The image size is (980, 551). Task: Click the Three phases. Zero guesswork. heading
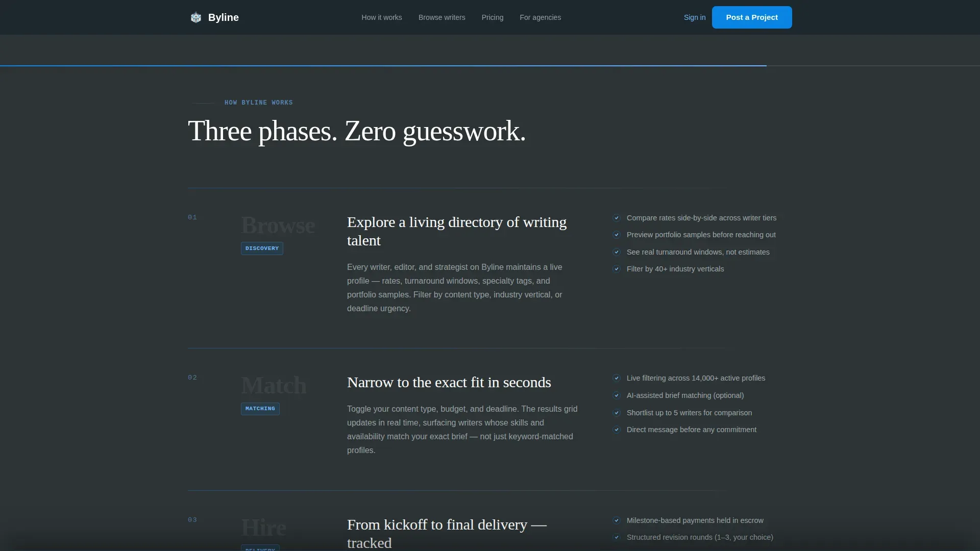[357, 131]
